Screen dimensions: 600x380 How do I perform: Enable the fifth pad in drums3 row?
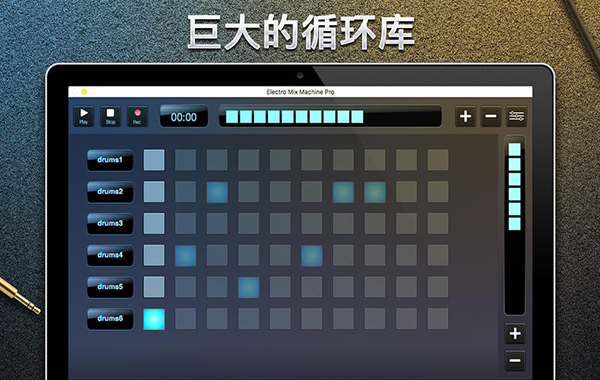pos(280,223)
